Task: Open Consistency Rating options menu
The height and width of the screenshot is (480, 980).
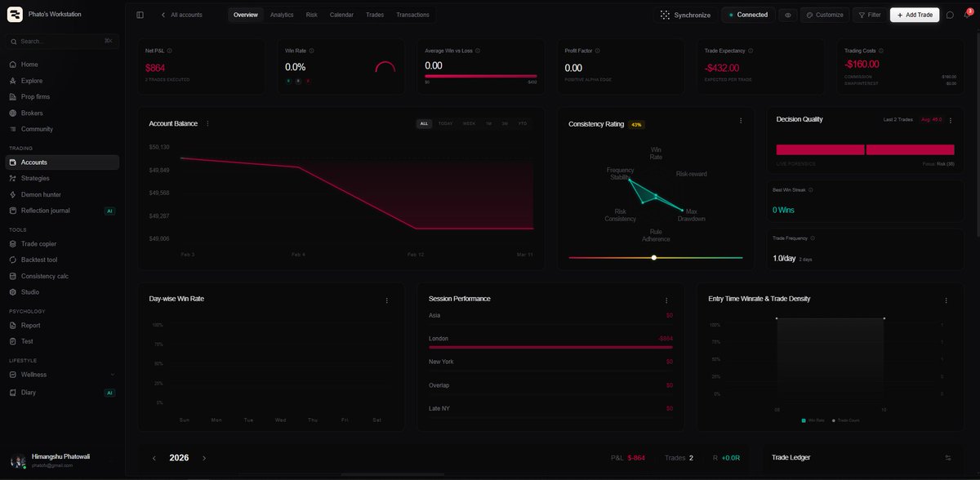Action: [x=741, y=121]
